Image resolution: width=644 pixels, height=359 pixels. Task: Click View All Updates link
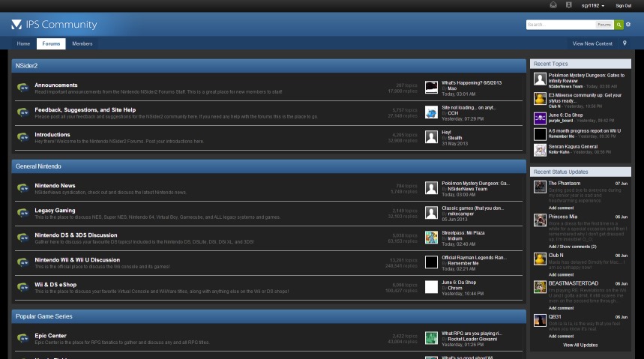click(580, 345)
